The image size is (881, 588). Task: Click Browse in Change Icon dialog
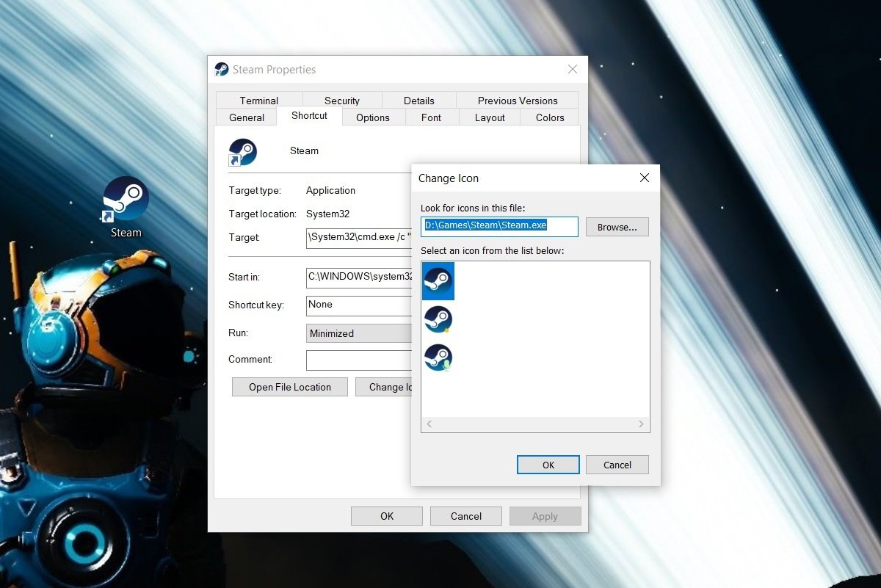pos(617,227)
